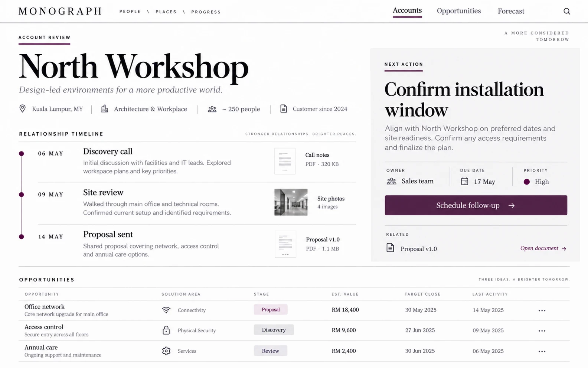Click the document icon beside Customer since 2024
Viewport: 588px width, 368px height.
[x=284, y=108]
